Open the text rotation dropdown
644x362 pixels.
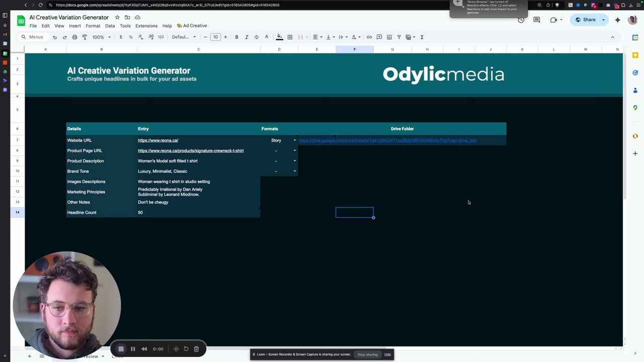pos(355,37)
